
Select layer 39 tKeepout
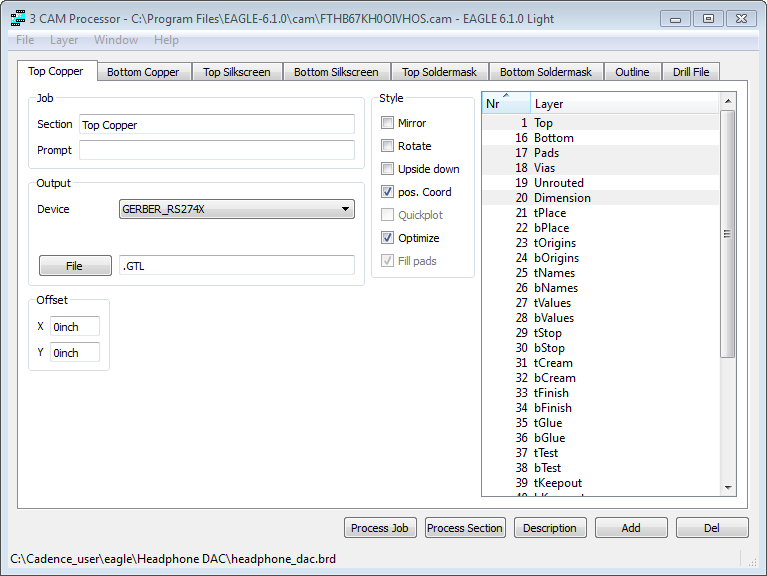click(x=601, y=483)
